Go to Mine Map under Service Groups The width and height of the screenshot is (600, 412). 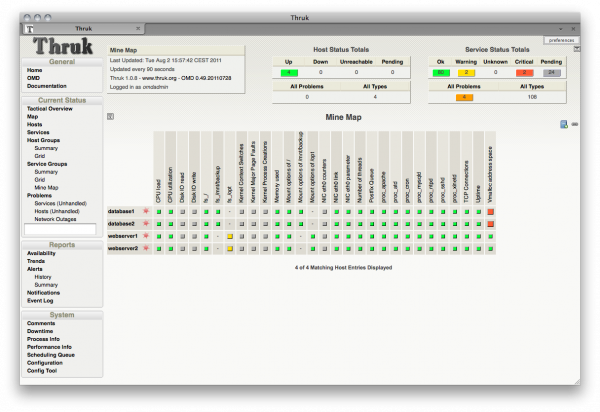click(46, 187)
